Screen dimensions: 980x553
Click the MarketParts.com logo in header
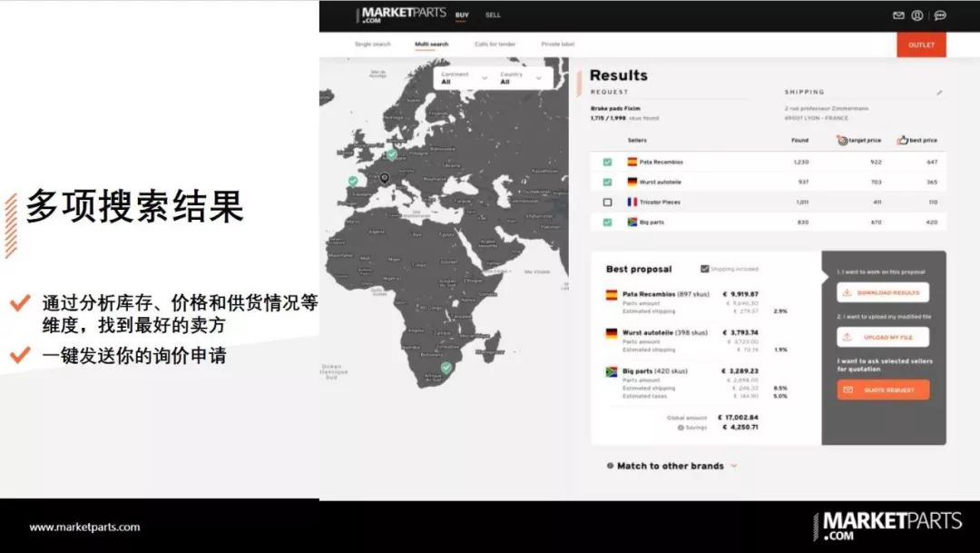(x=401, y=15)
